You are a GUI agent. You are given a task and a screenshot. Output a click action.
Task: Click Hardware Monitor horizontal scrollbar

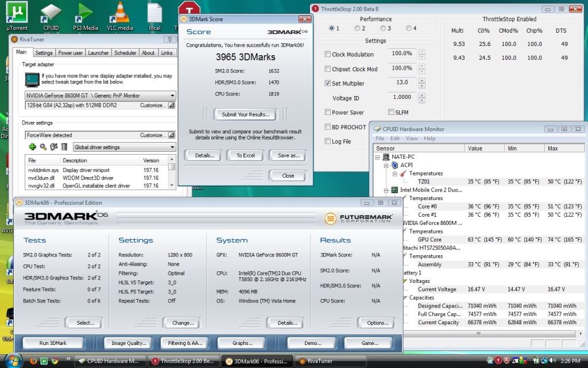coord(478,333)
